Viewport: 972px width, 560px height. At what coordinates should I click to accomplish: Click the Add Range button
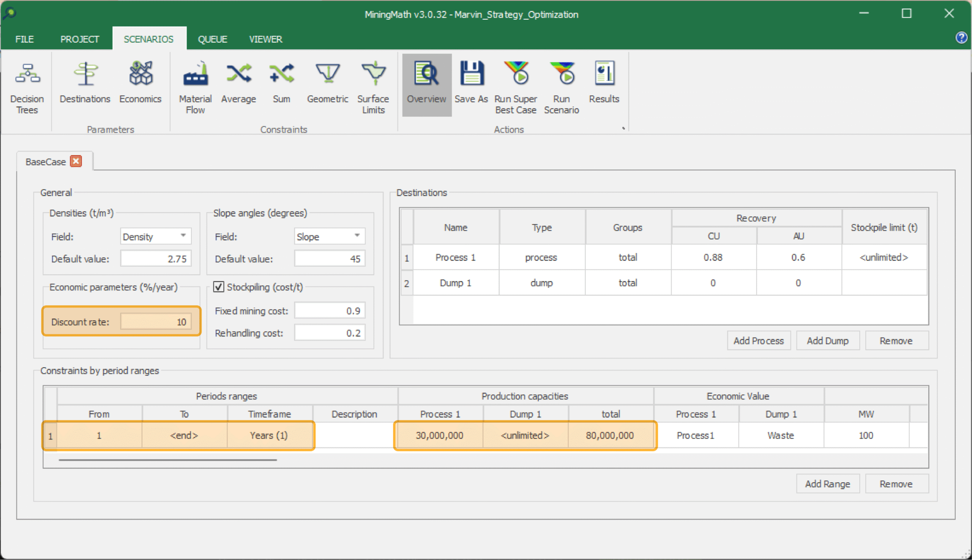pos(827,484)
